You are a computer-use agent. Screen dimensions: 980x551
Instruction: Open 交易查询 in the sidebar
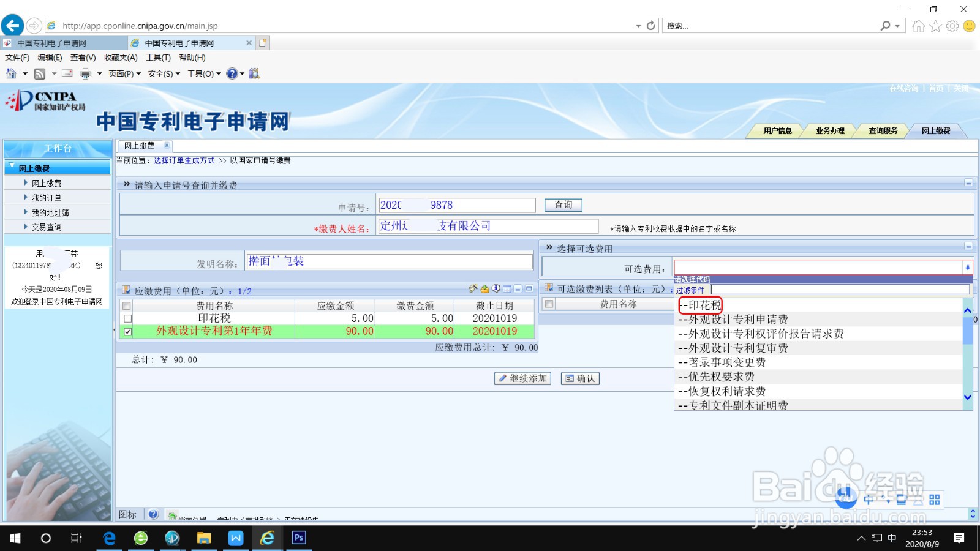pyautogui.click(x=47, y=227)
